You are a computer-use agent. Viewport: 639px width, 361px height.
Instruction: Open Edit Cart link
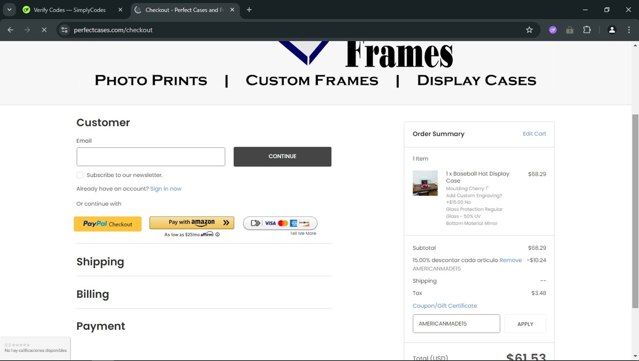534,134
